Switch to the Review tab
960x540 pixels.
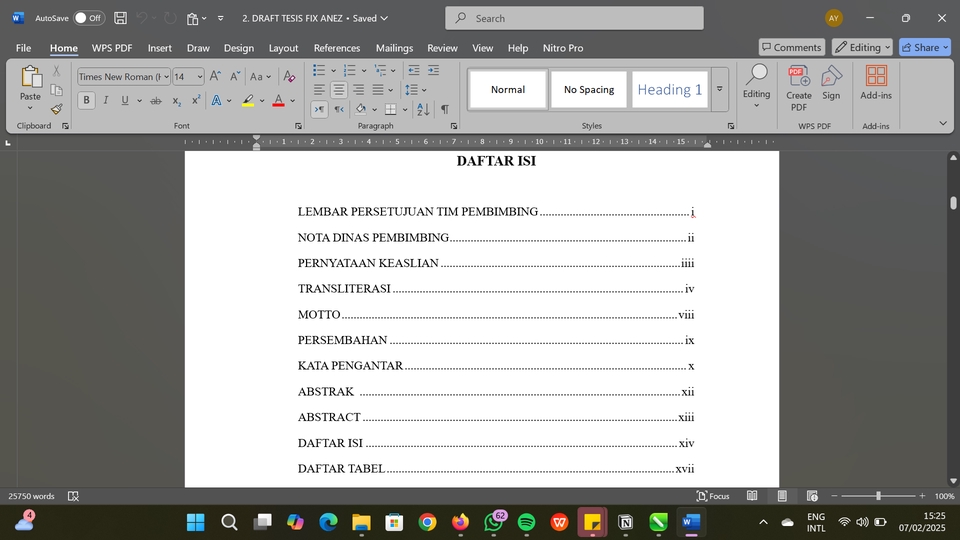pyautogui.click(x=442, y=48)
